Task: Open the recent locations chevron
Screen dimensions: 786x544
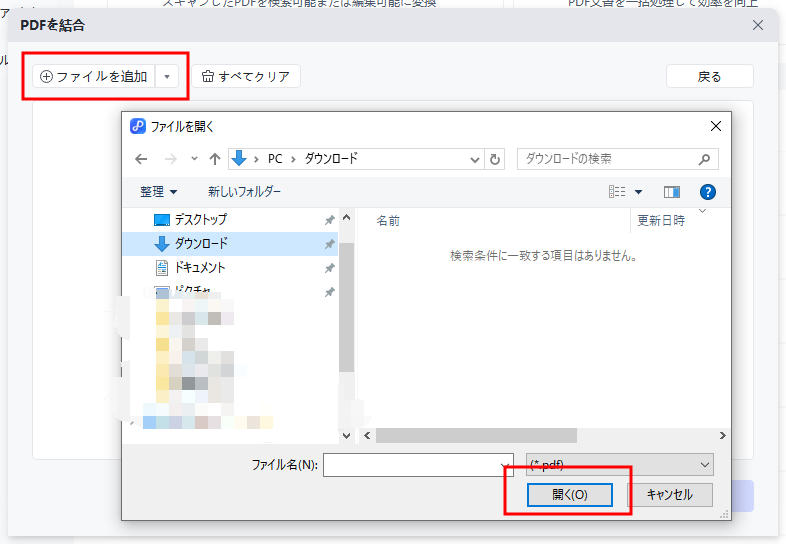Action: (x=194, y=159)
